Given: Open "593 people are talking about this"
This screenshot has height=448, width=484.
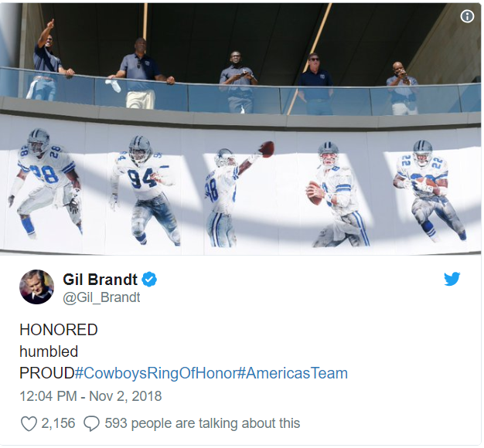Looking at the screenshot, I should tap(202, 423).
